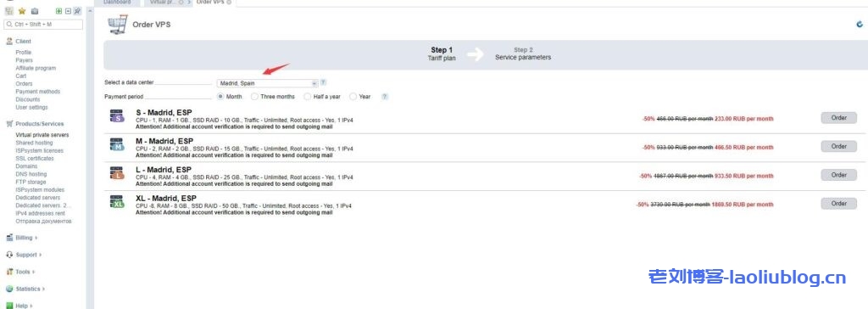Open the Madrid, Spain data center dropdown

click(267, 83)
